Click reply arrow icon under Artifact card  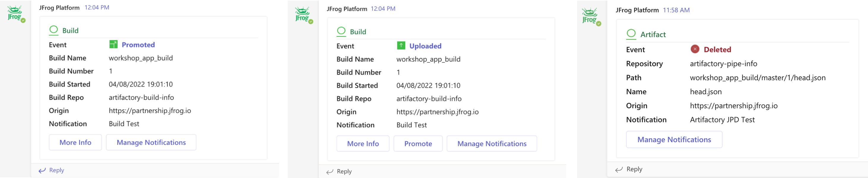[619, 170]
